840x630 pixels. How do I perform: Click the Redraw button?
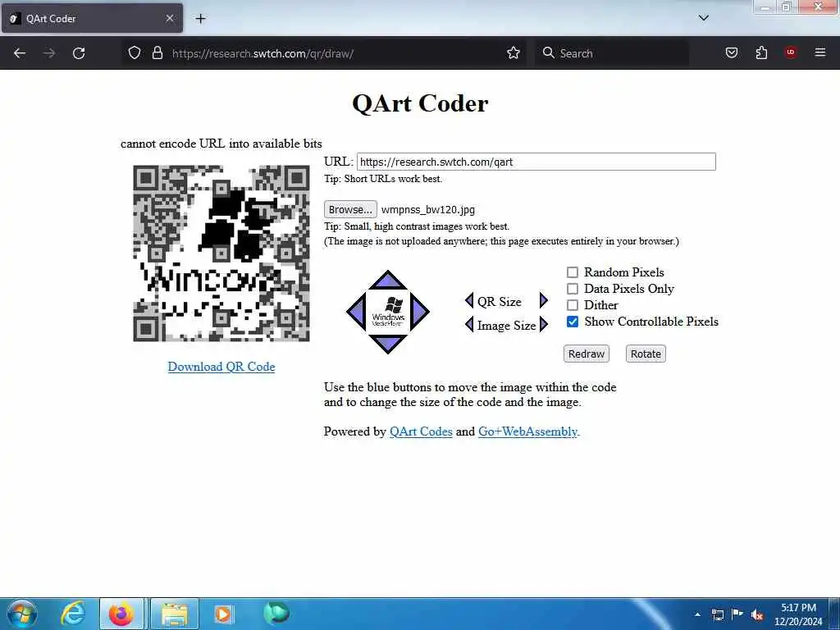(x=586, y=354)
